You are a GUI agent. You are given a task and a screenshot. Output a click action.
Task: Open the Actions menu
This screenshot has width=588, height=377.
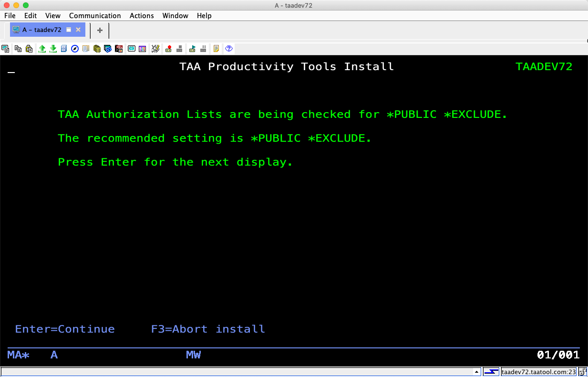pyautogui.click(x=142, y=16)
